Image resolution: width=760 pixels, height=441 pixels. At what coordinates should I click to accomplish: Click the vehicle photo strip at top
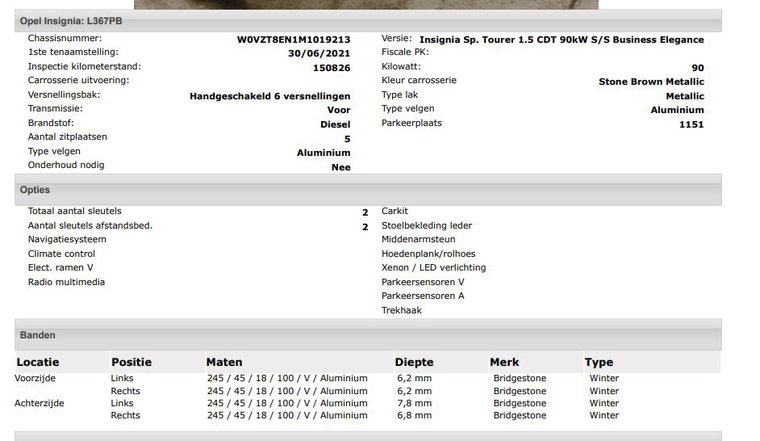click(366, 4)
